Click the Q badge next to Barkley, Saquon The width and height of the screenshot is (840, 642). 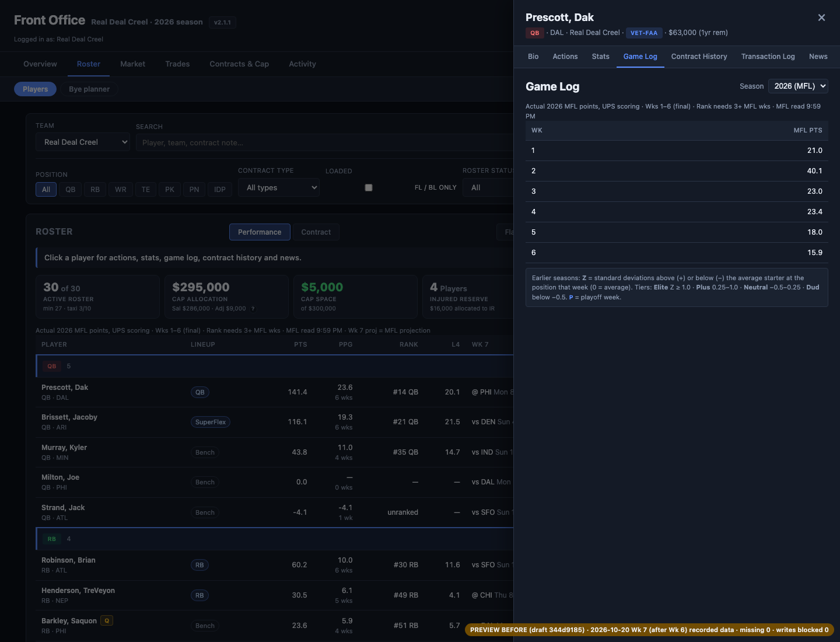[x=107, y=620]
